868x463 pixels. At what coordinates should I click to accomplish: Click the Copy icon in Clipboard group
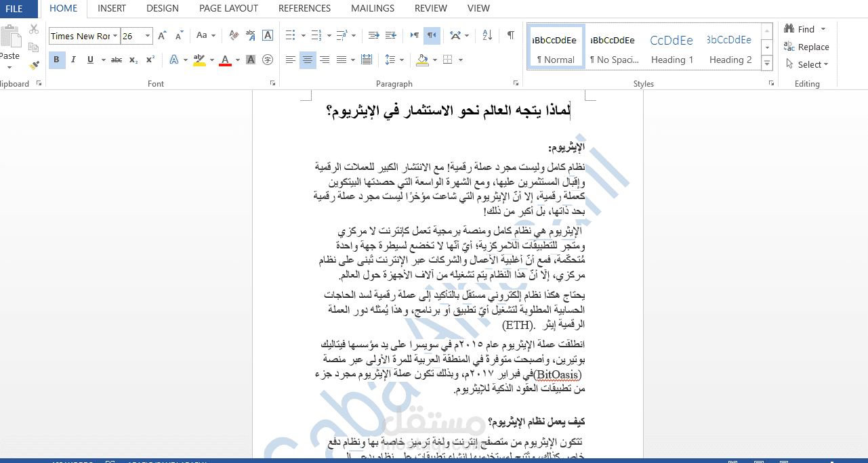(34, 47)
